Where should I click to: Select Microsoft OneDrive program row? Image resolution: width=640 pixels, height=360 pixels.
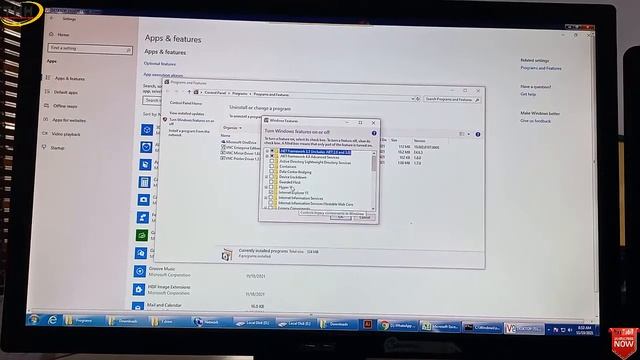(239, 142)
